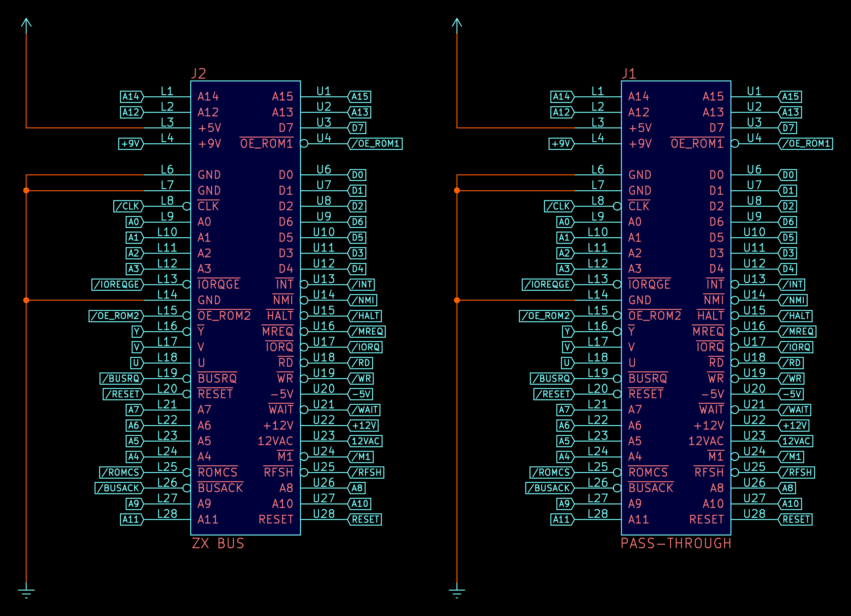Select the PASS-THROUGH value text
The image size is (851, 616).
676,543
